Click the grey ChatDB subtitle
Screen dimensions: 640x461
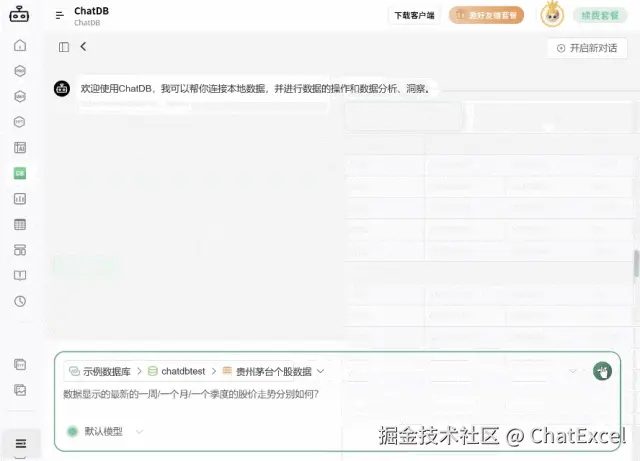pos(87,23)
